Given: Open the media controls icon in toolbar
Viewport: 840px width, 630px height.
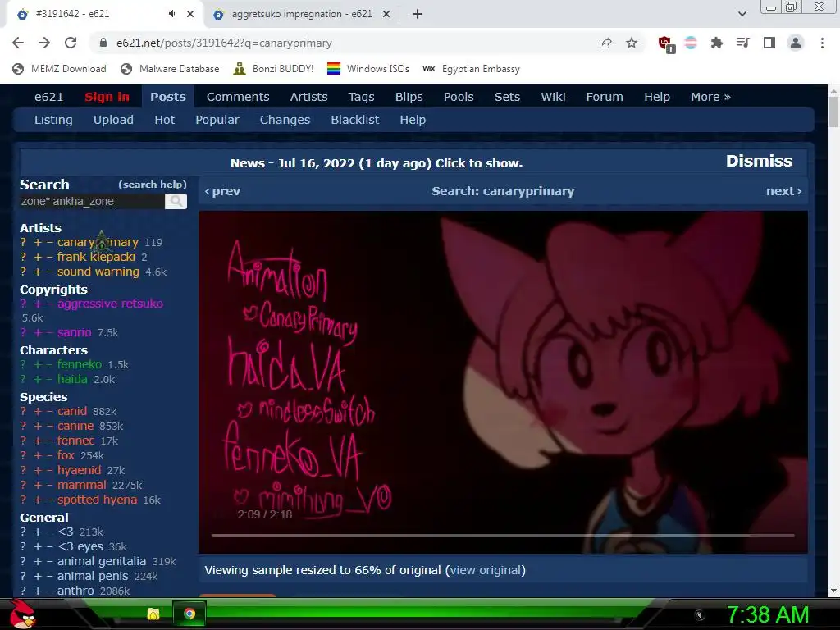Looking at the screenshot, I should pyautogui.click(x=742, y=43).
